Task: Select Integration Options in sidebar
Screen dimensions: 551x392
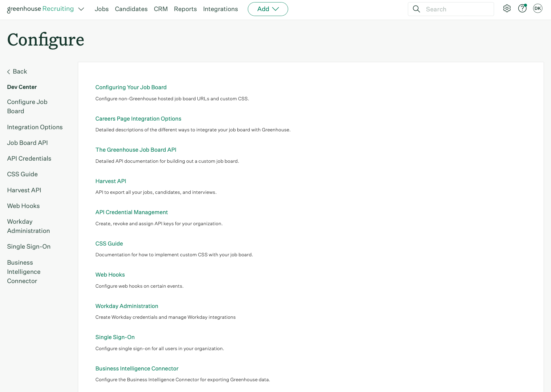Action: [x=35, y=127]
